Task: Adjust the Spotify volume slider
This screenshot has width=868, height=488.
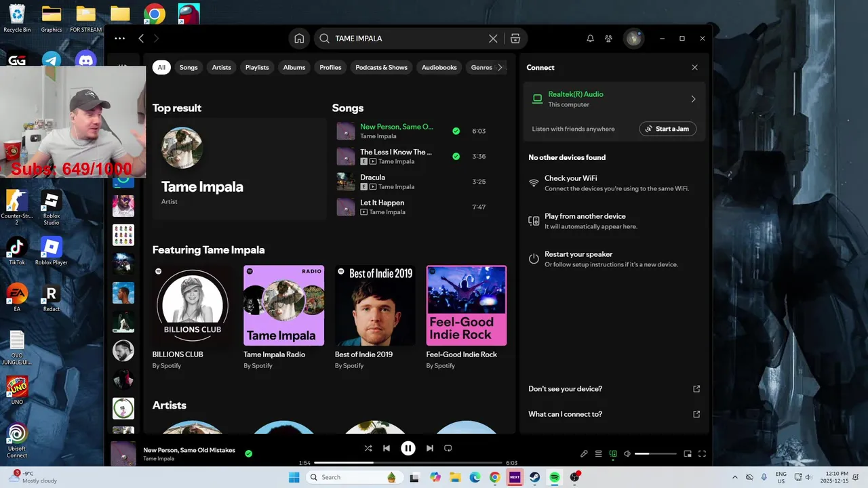Action: point(656,453)
